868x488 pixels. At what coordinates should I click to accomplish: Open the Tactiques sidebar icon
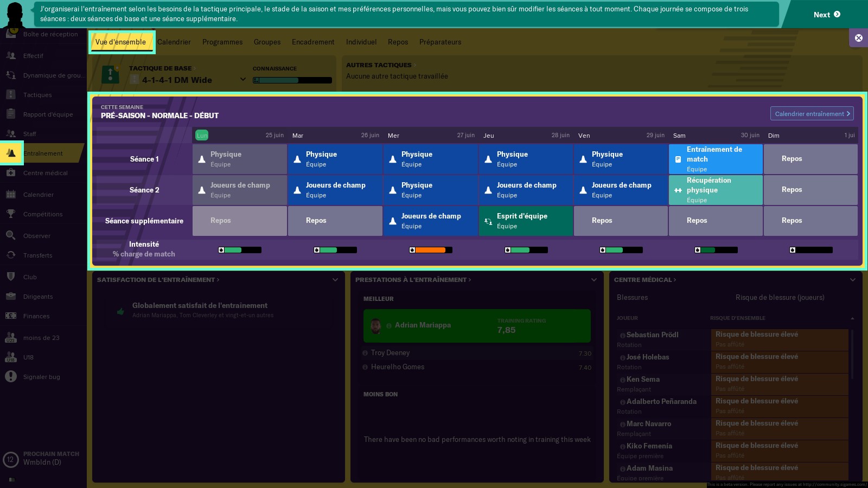pos(11,95)
